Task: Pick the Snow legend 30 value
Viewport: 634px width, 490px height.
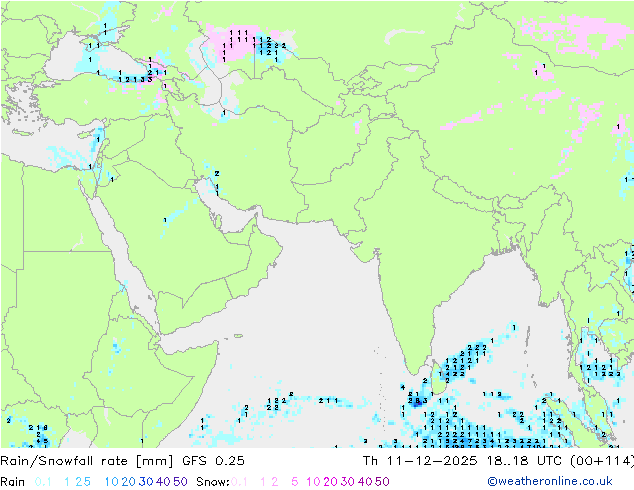Action: click(x=348, y=482)
